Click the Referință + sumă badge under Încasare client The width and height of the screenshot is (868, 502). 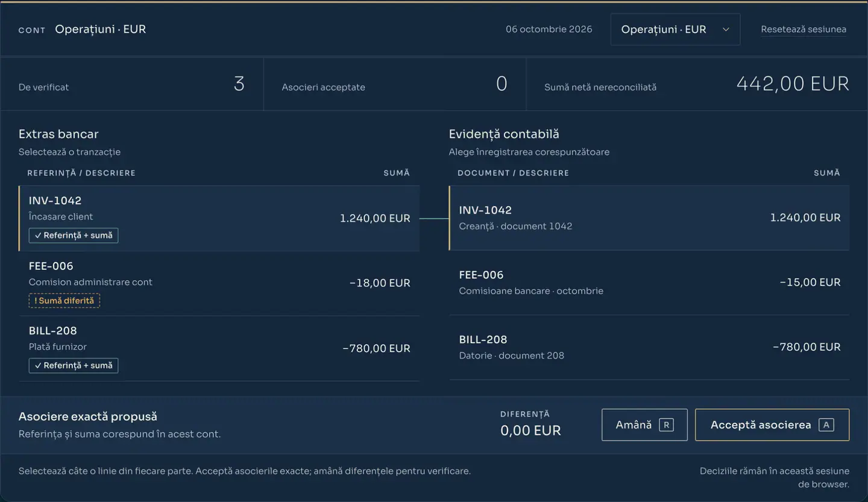74,235
